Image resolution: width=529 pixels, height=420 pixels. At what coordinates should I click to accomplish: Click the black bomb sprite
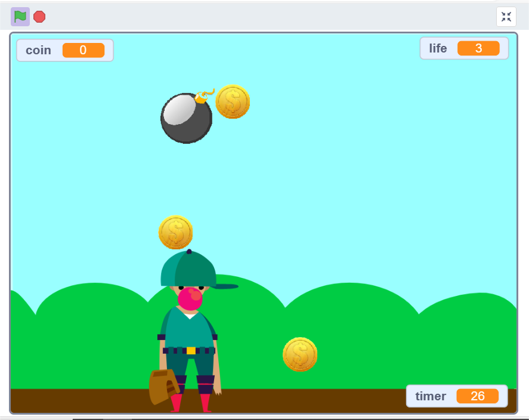click(186, 118)
